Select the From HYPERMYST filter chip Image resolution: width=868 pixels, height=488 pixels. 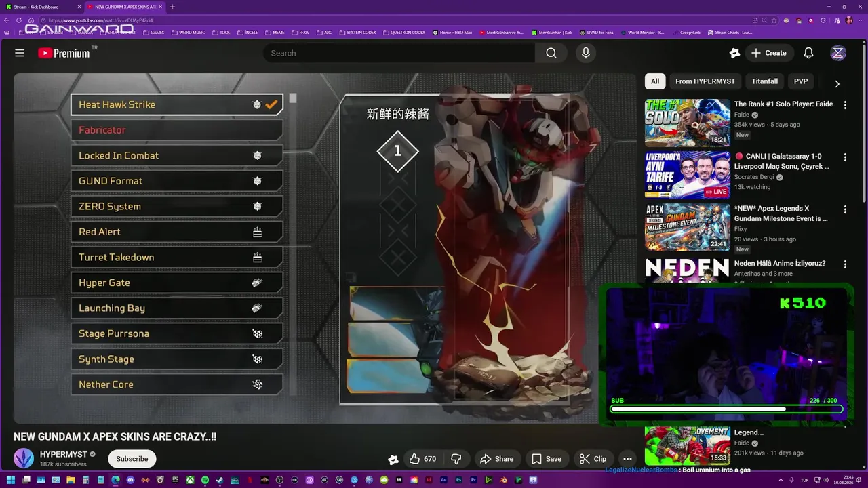705,81
